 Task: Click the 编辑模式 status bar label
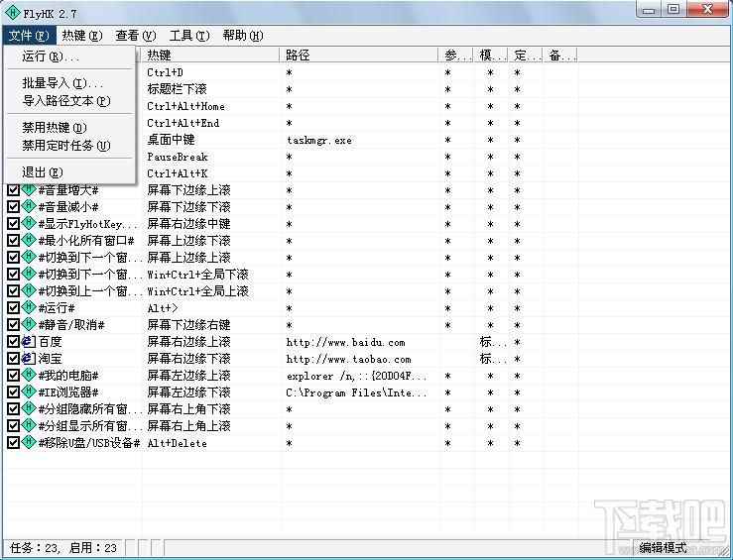click(663, 547)
